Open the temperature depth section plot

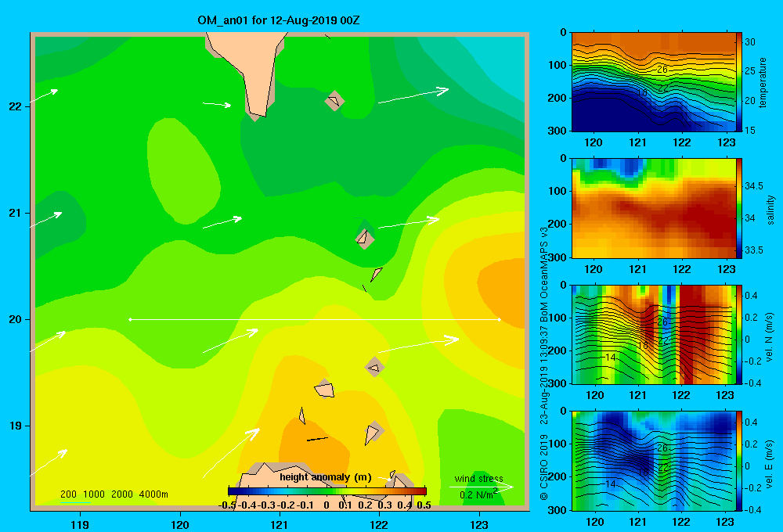[x=654, y=82]
